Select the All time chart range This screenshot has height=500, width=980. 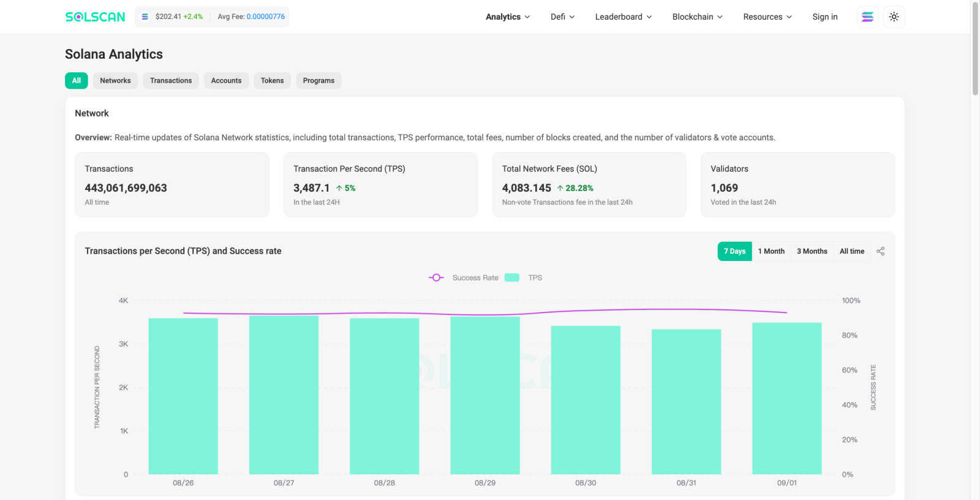point(852,251)
